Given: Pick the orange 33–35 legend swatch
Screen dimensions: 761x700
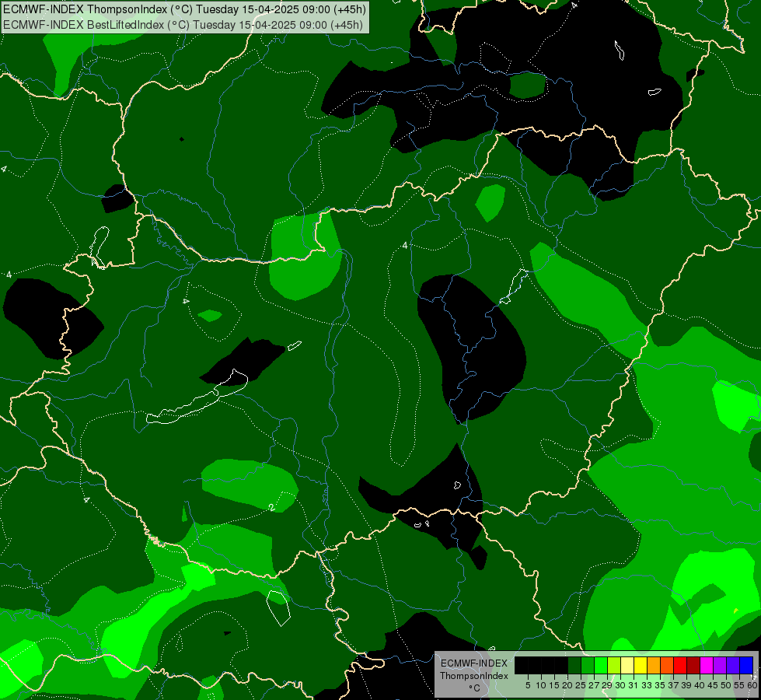Looking at the screenshot, I should coord(654,665).
